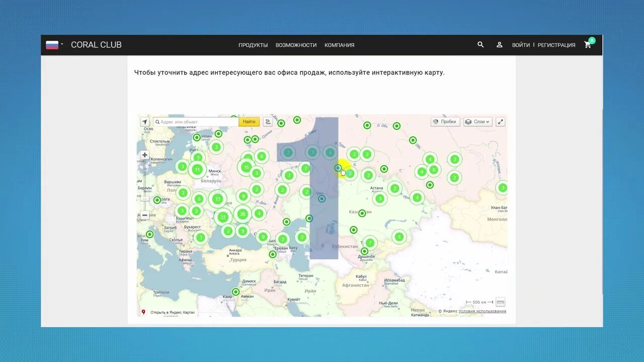Click the office cluster marked 22
Image resolution: width=644 pixels, height=362 pixels.
[x=223, y=217]
